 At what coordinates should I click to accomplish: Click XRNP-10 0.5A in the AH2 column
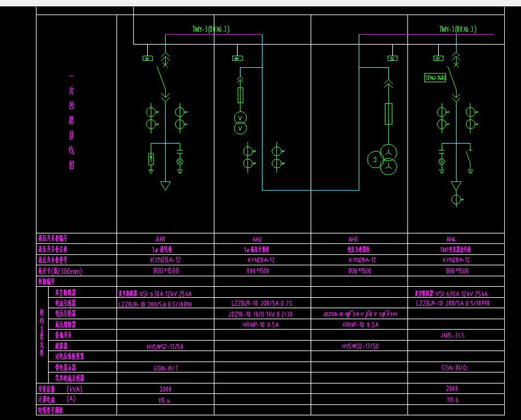tap(261, 325)
